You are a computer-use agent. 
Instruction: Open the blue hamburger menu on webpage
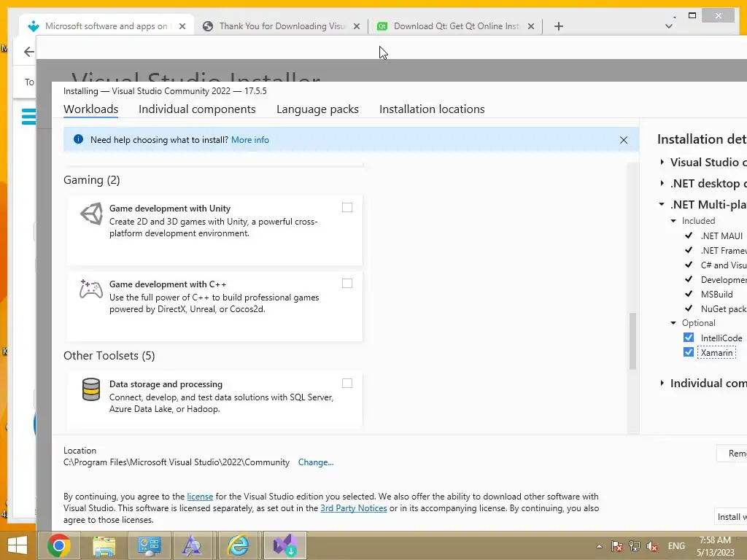(x=28, y=117)
